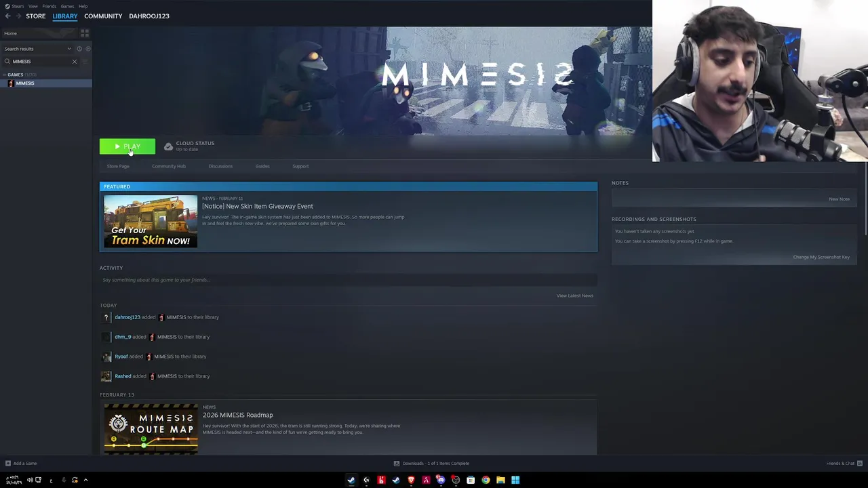Click Rashed username in activity
This screenshot has height=488, width=868.
click(x=123, y=376)
